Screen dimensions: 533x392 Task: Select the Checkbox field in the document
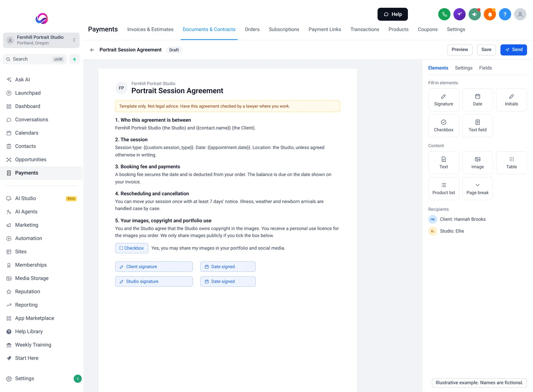point(132,248)
